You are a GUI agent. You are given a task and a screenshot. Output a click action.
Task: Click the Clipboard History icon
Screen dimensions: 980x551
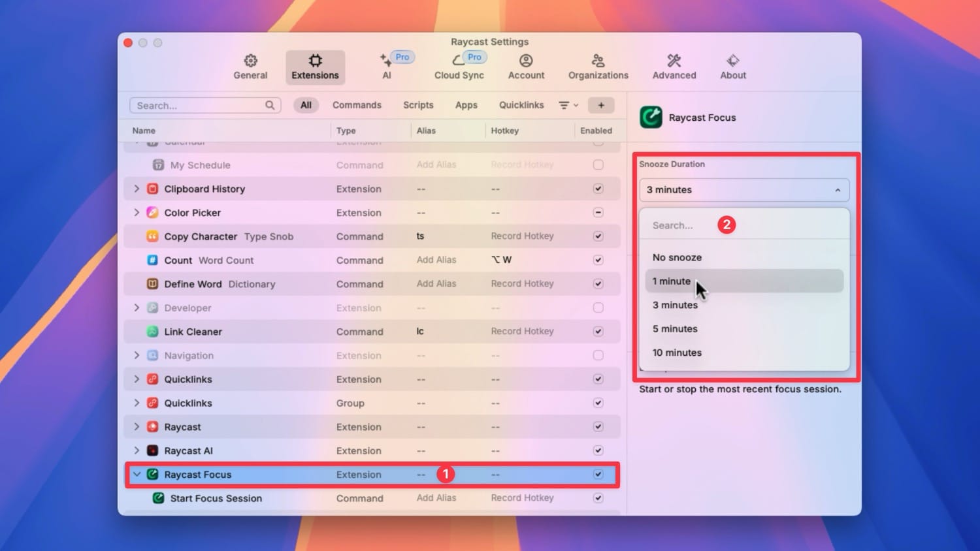point(152,189)
